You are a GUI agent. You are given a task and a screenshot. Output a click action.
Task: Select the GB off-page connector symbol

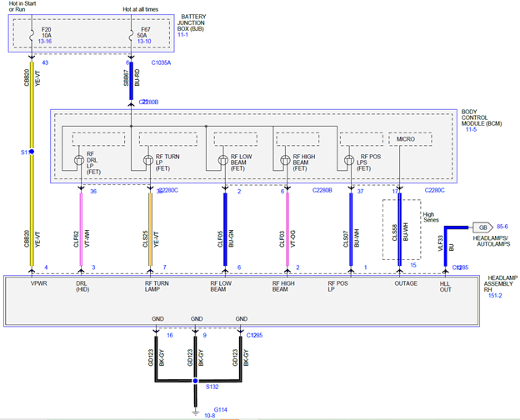tap(482, 227)
